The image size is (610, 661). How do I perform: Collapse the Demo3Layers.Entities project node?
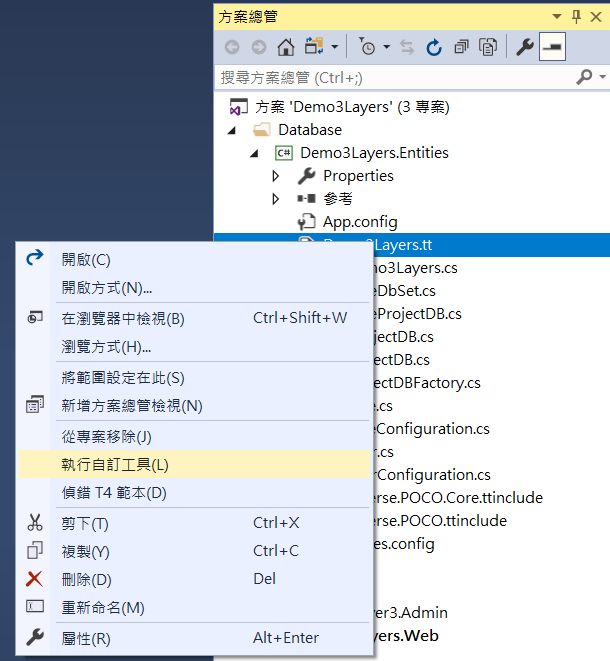[254, 153]
